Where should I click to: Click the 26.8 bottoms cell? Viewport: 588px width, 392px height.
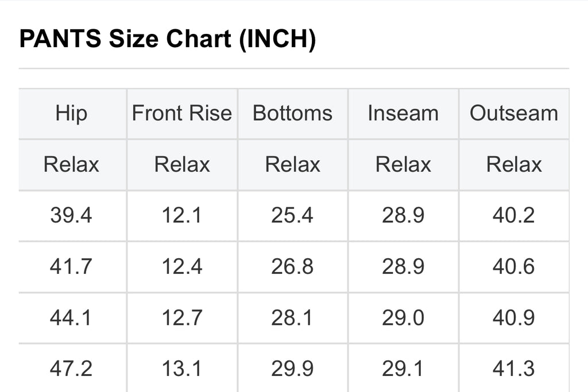pos(292,267)
